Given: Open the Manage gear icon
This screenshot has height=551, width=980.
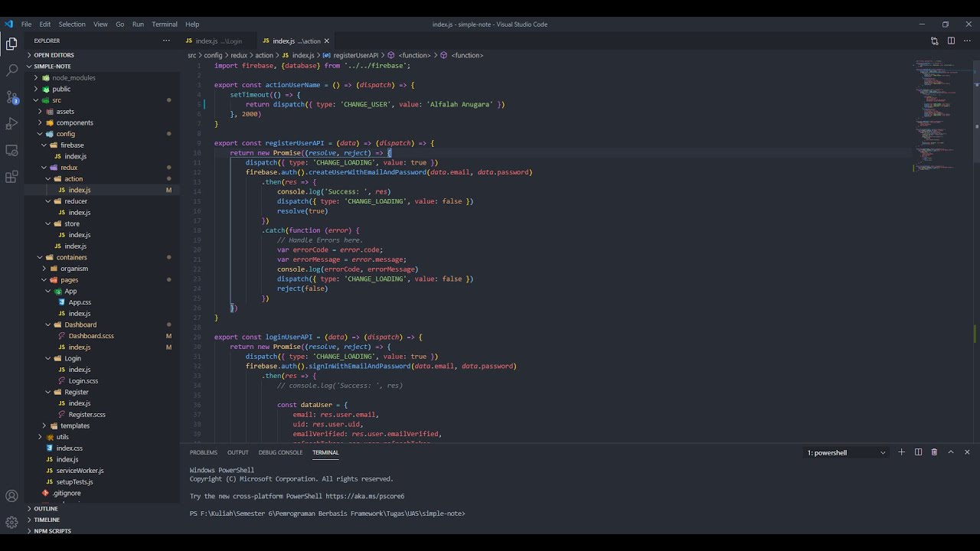Looking at the screenshot, I should (11, 523).
